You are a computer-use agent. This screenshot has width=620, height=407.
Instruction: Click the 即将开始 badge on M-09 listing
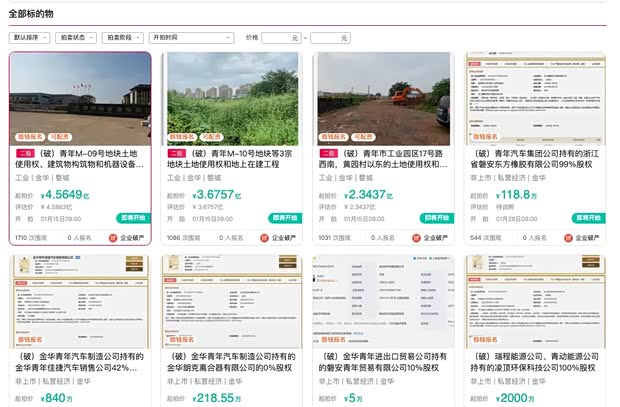pos(134,217)
